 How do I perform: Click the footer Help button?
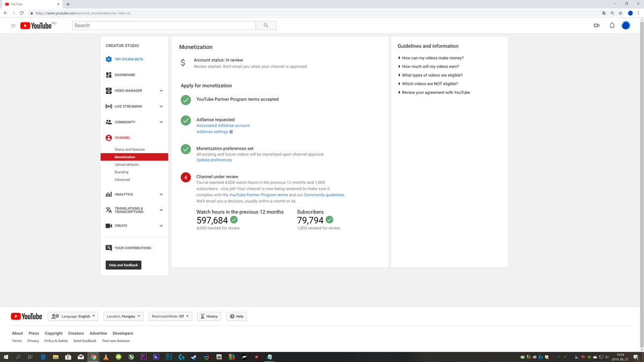(x=237, y=316)
